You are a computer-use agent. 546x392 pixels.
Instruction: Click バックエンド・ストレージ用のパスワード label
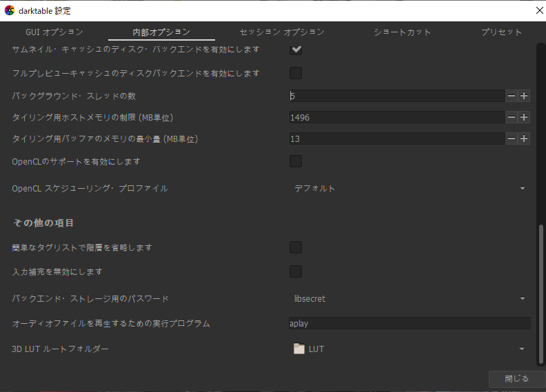90,299
